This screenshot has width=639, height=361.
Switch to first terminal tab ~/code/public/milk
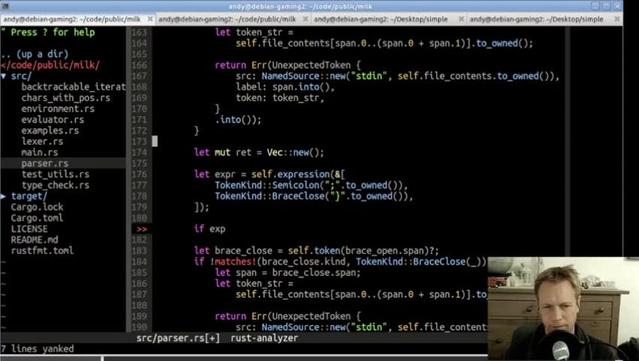[72, 19]
